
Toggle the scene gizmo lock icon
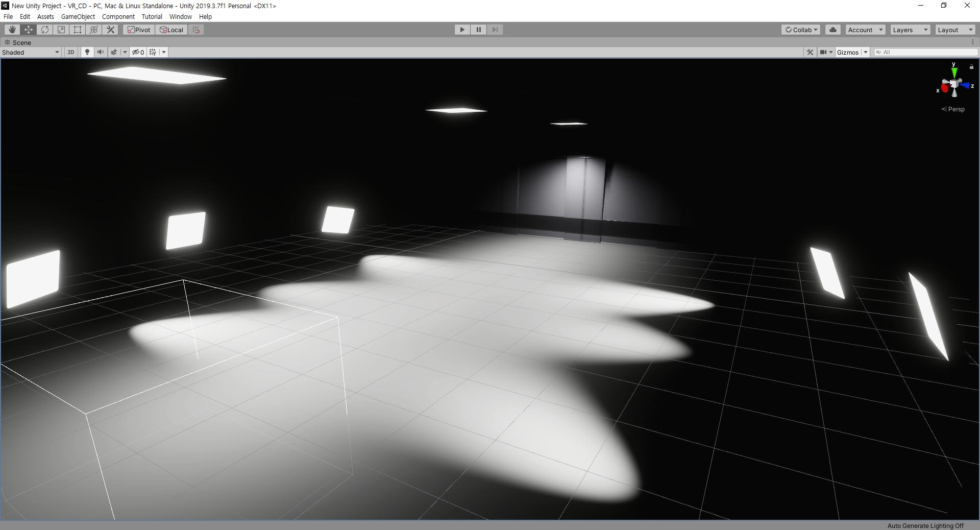[x=971, y=67]
